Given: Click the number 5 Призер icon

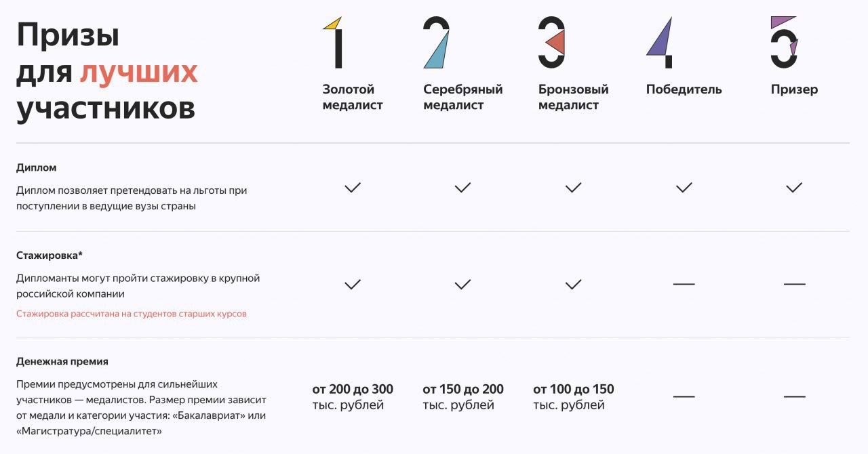Looking at the screenshot, I should [784, 43].
